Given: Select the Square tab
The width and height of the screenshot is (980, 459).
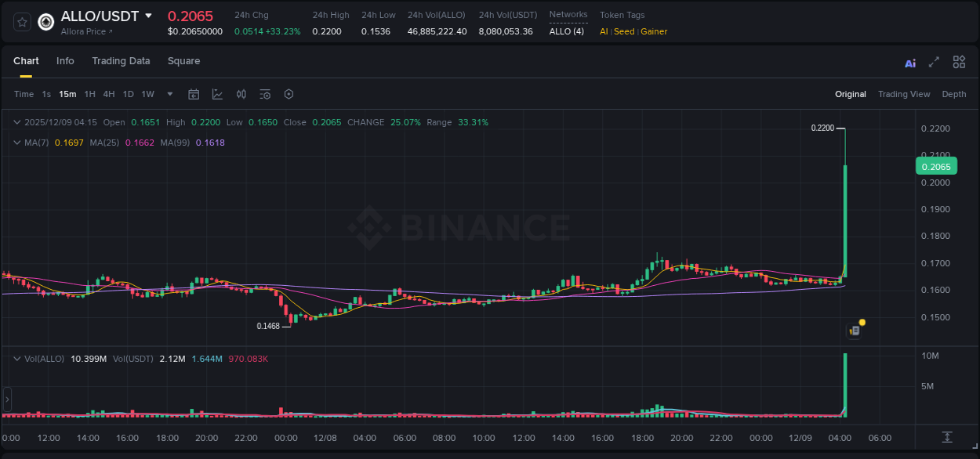Looking at the screenshot, I should (183, 60).
